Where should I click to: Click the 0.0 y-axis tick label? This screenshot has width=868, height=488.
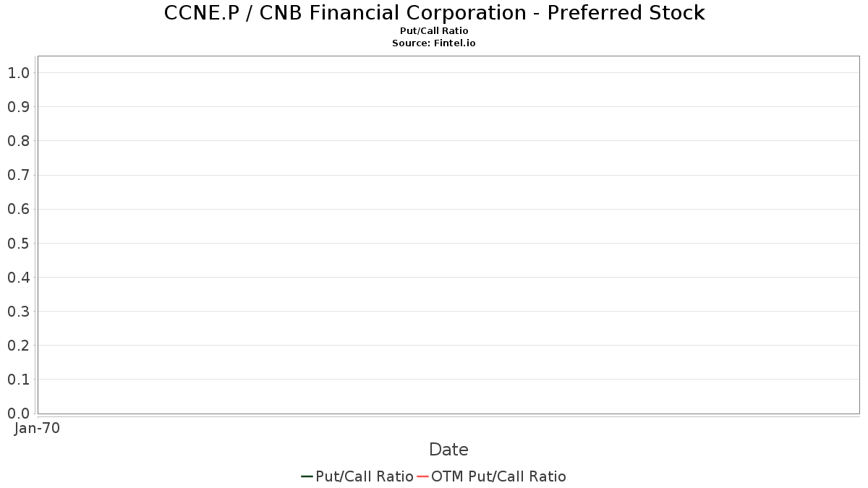coord(18,414)
